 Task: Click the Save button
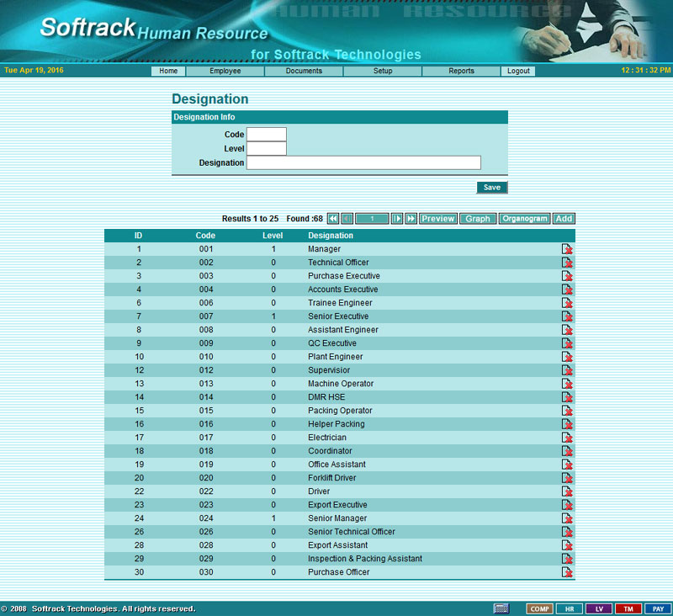(492, 188)
